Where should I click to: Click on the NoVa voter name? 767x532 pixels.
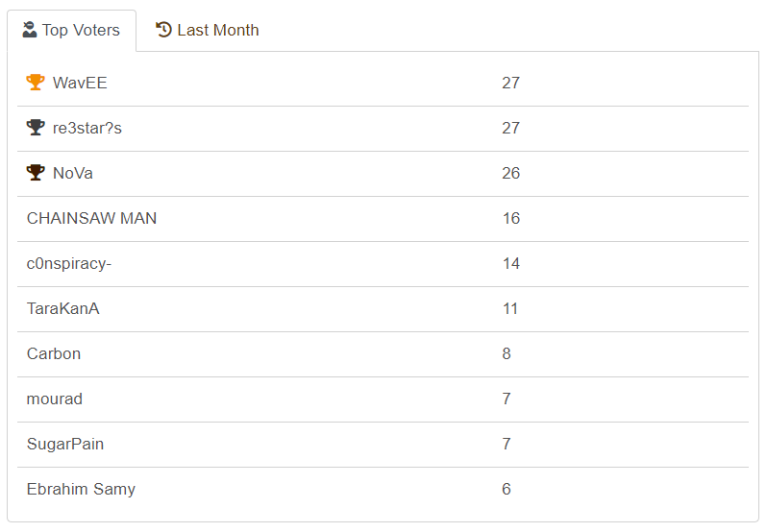[x=73, y=173]
